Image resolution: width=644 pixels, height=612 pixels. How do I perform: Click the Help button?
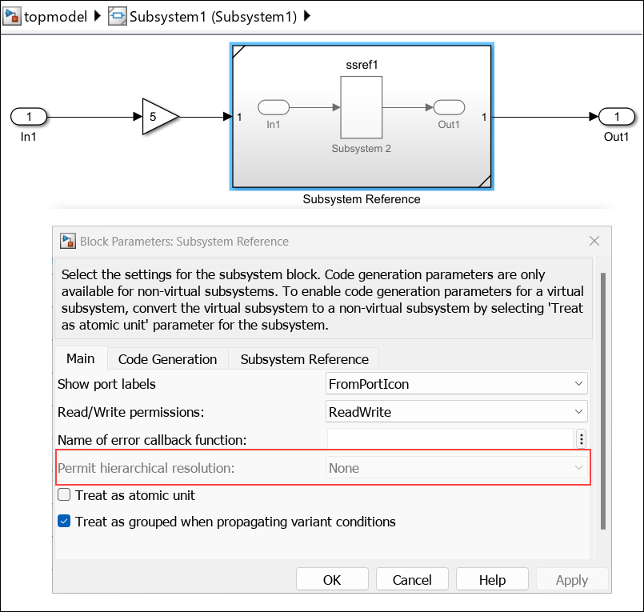492,580
